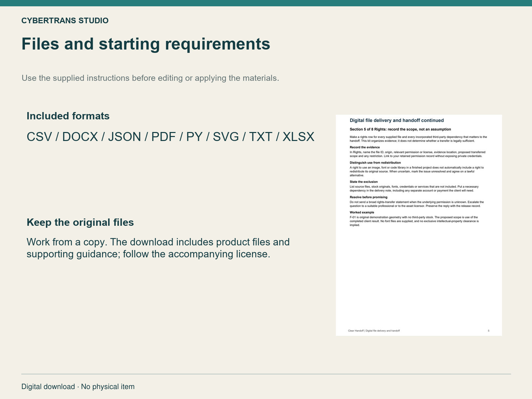
Task: Click the "Use the supplied instructions" subtitle
Action: (150, 78)
